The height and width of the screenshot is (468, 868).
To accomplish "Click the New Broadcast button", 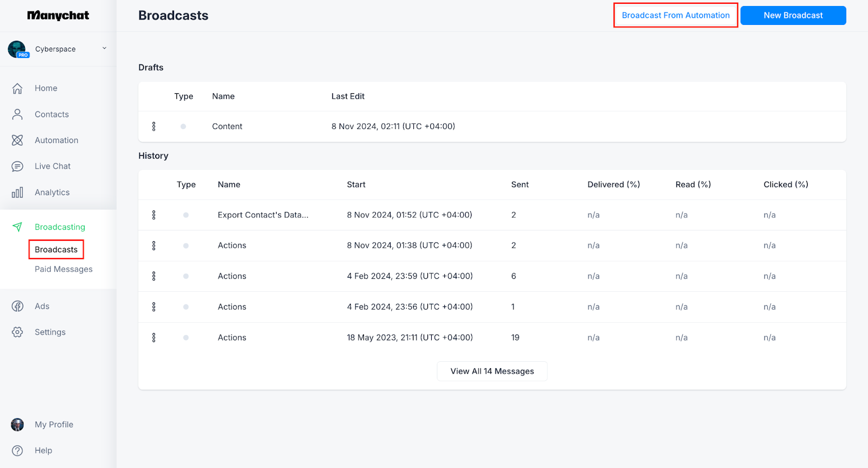I will (x=793, y=15).
